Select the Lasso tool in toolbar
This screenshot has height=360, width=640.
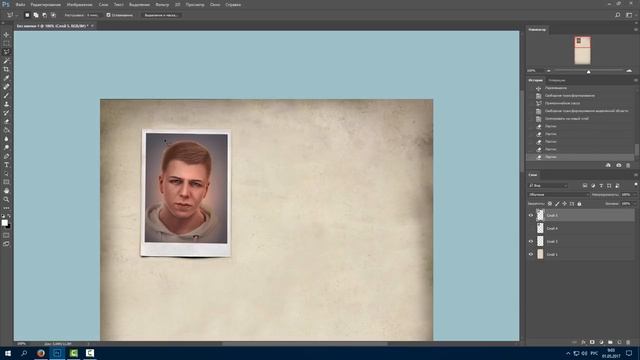(6, 52)
